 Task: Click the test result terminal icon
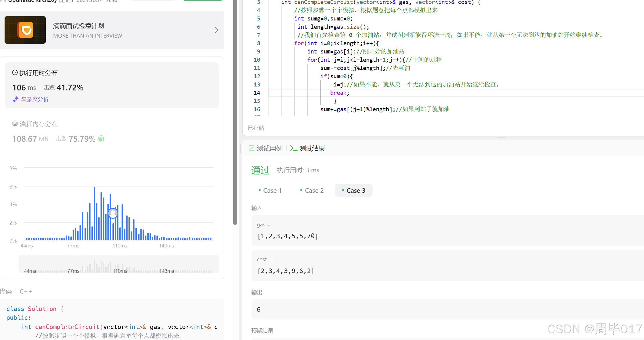(x=293, y=148)
